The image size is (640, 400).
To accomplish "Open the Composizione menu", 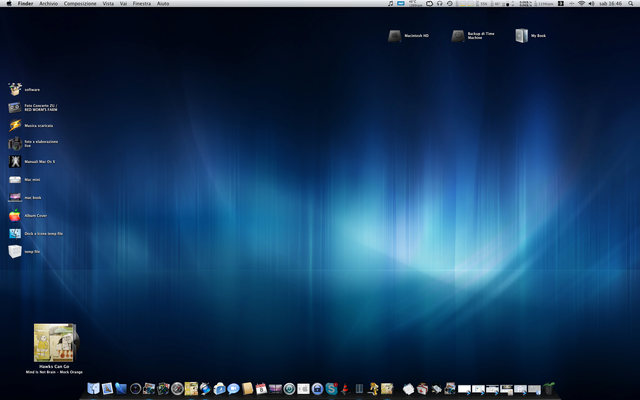I will click(x=81, y=4).
